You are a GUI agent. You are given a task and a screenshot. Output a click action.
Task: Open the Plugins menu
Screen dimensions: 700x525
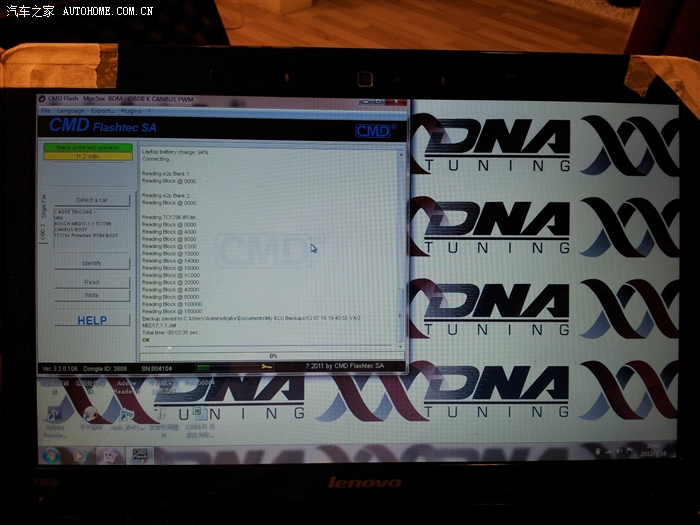pyautogui.click(x=130, y=111)
